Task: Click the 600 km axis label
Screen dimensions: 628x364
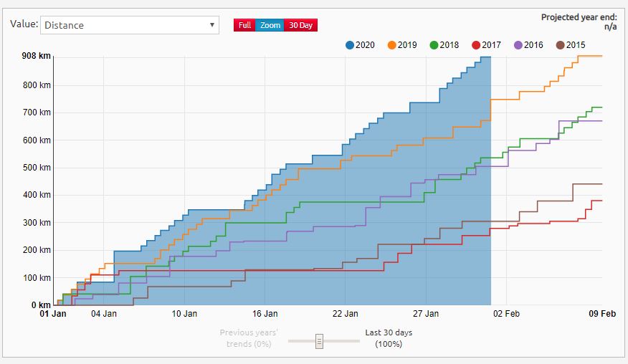Action: 37,140
